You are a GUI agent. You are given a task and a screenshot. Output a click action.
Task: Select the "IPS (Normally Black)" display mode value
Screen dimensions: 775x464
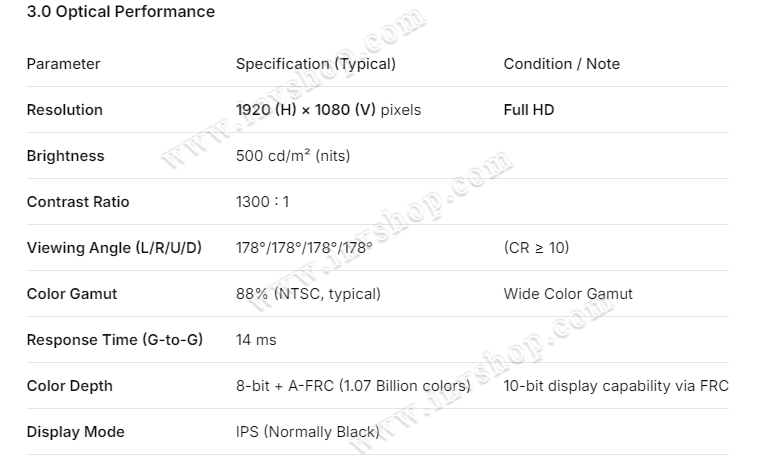tap(307, 432)
